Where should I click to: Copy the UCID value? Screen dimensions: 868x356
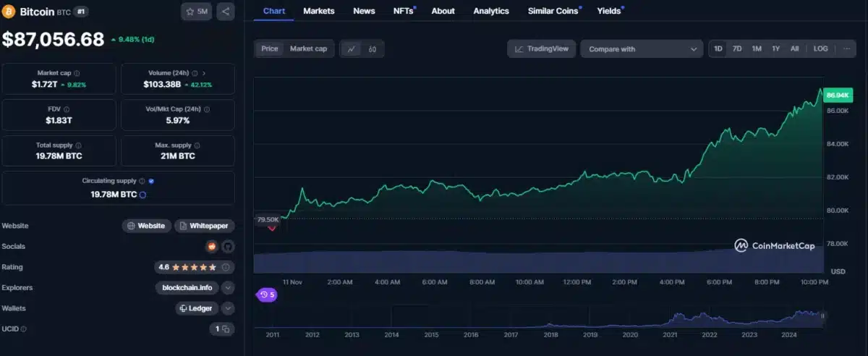click(226, 329)
